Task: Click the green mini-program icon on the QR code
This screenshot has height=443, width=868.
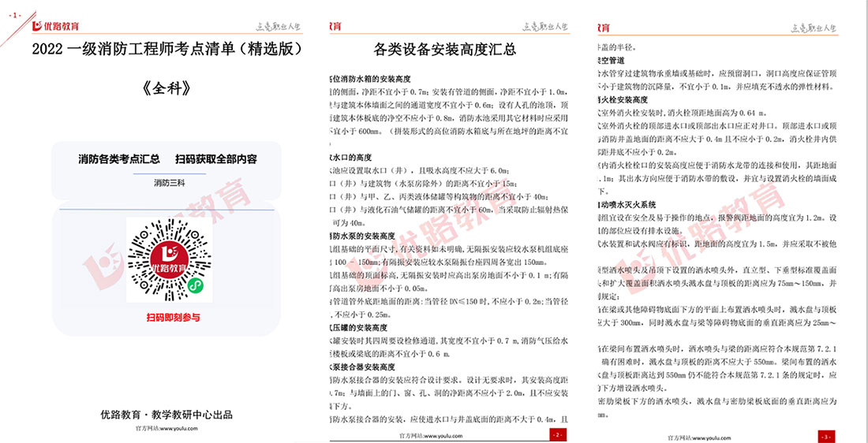Action: 200,288
